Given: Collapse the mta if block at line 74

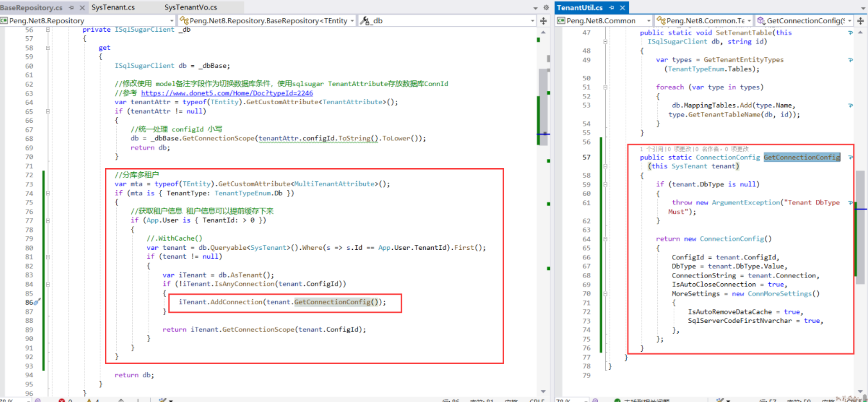Looking at the screenshot, I should (x=48, y=193).
